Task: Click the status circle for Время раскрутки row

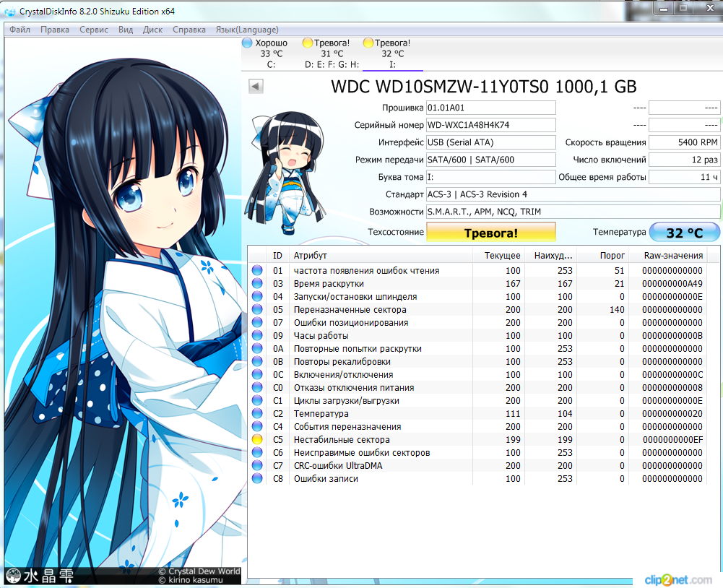Action: point(257,283)
